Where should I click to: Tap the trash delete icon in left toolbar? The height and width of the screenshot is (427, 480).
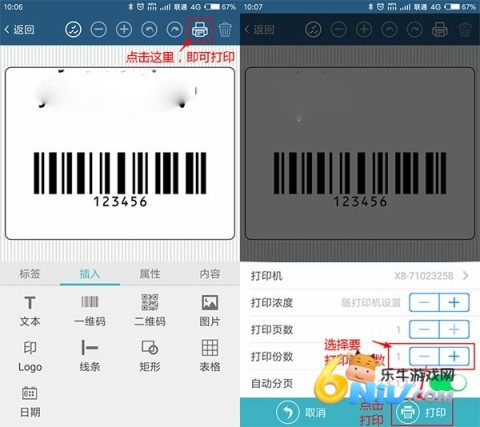(x=225, y=30)
